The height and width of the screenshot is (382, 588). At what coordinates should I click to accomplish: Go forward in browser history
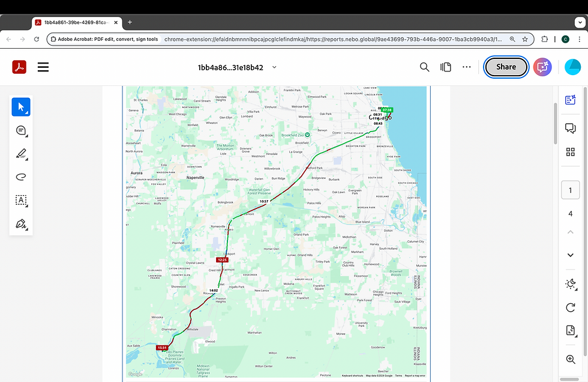pyautogui.click(x=23, y=39)
